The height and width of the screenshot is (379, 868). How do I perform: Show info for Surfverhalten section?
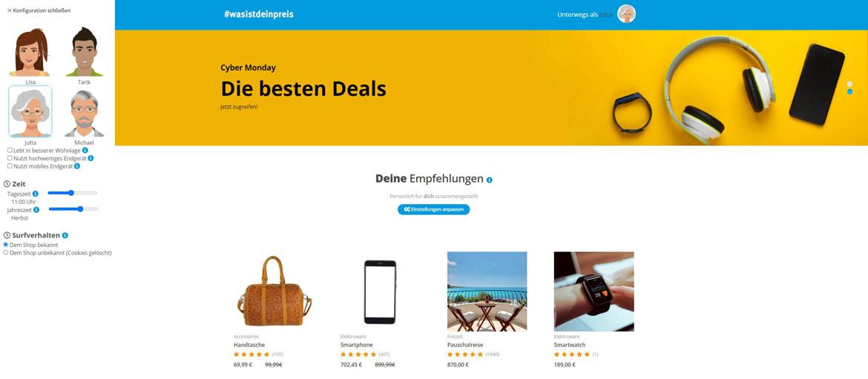pos(65,236)
